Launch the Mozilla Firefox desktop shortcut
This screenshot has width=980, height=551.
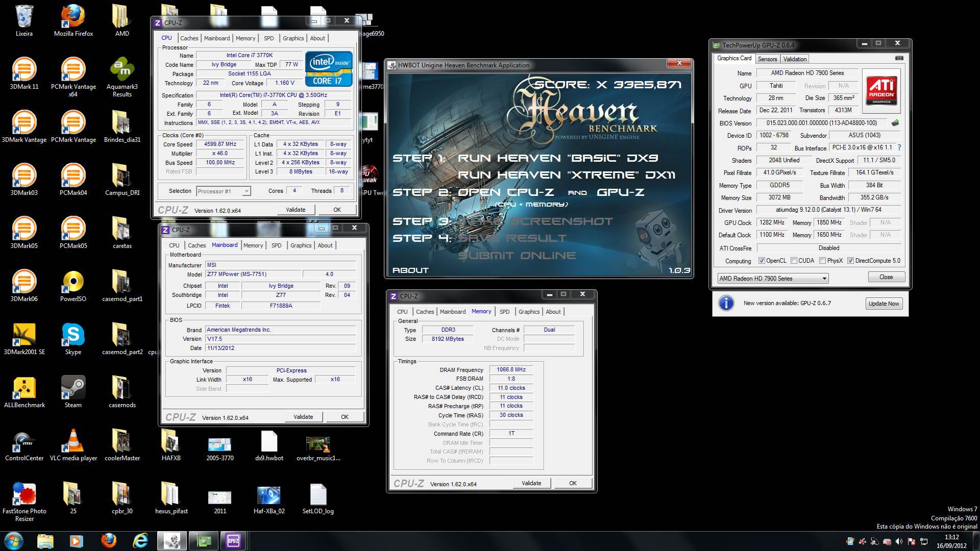click(73, 21)
